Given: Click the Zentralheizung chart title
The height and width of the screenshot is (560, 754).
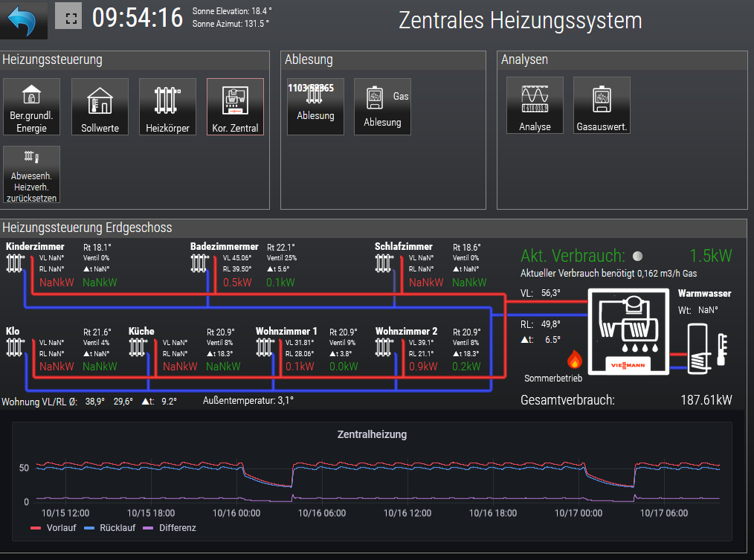Looking at the screenshot, I should click(372, 434).
